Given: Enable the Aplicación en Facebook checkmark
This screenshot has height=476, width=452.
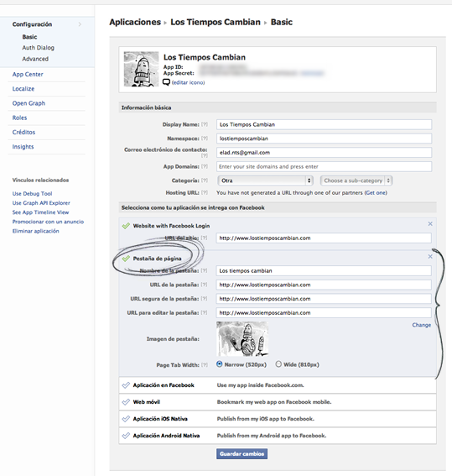Looking at the screenshot, I should coord(126,385).
